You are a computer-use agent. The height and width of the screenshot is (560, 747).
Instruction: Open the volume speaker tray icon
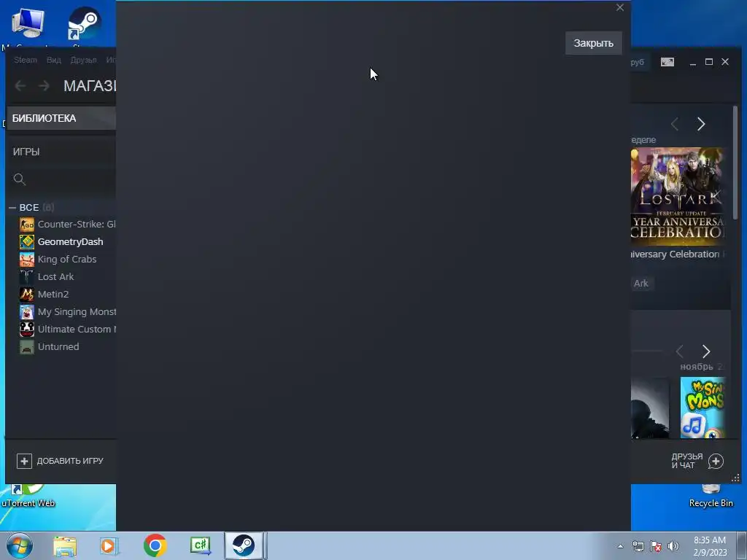pos(673,546)
